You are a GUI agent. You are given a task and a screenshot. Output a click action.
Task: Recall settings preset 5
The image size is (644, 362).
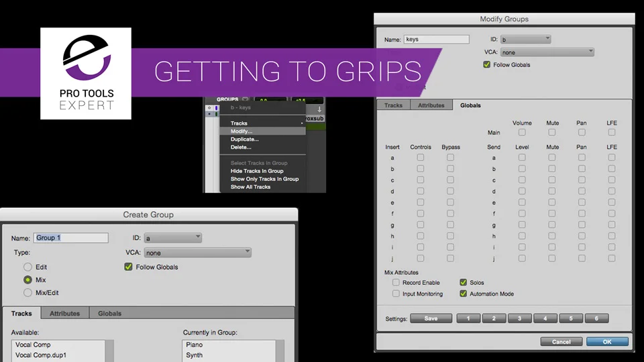pyautogui.click(x=571, y=318)
